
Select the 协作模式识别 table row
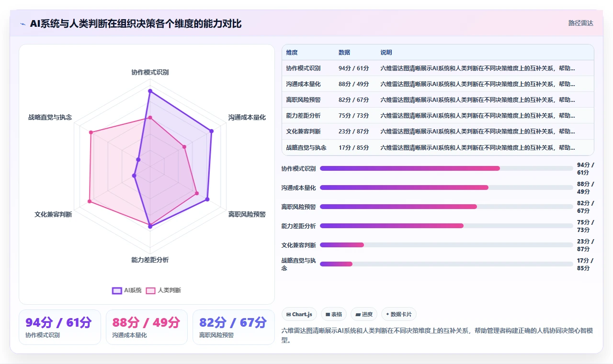pos(438,68)
